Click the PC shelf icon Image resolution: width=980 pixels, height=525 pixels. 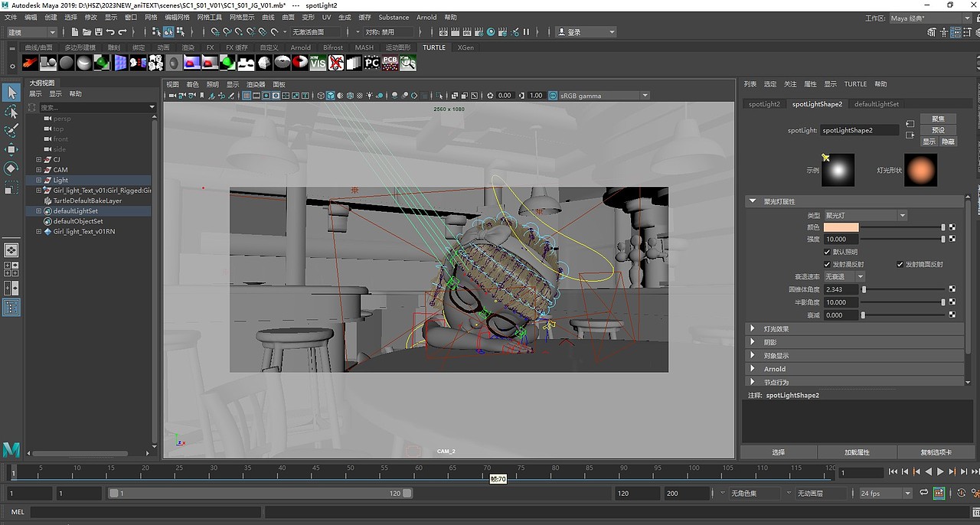pos(372,63)
